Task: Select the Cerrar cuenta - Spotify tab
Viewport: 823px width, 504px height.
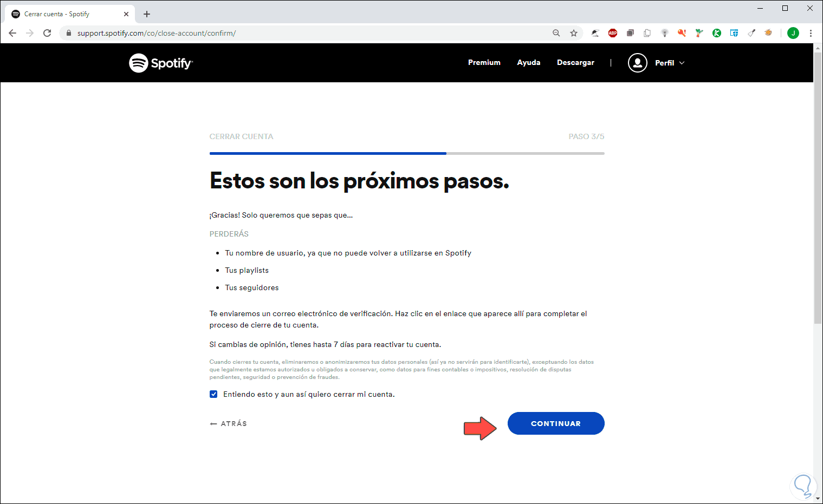Action: pyautogui.click(x=70, y=14)
